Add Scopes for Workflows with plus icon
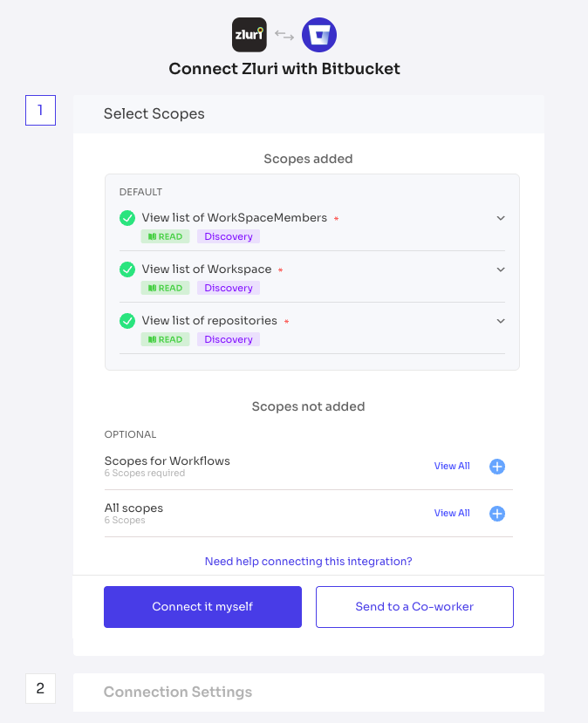The image size is (588, 723). pyautogui.click(x=497, y=467)
